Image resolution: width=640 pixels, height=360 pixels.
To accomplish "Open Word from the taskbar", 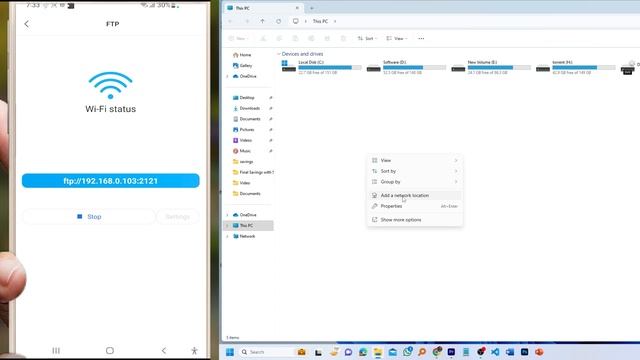I will click(510, 352).
